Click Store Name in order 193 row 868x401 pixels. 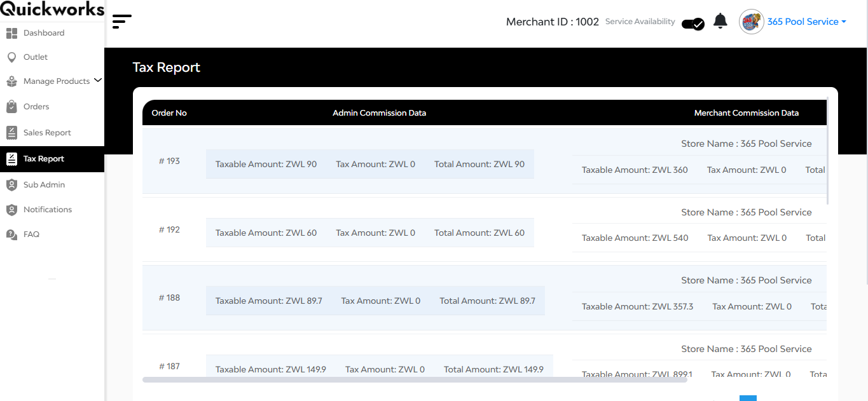point(747,144)
